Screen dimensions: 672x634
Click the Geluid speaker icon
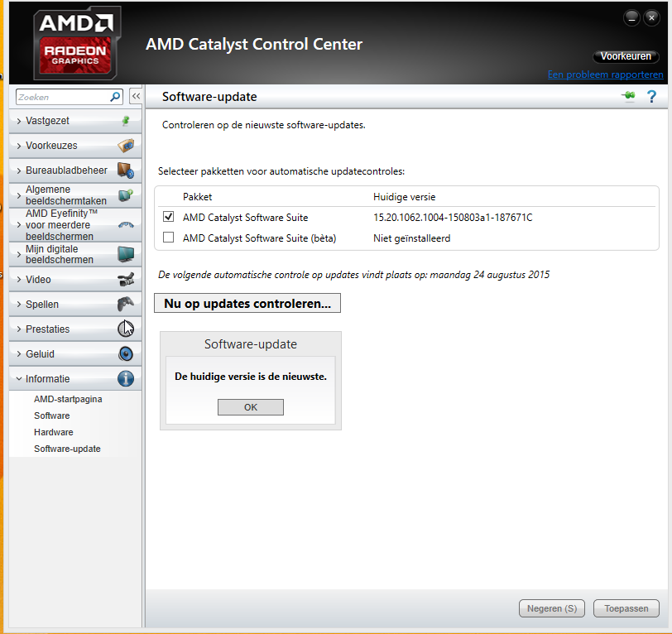tap(126, 353)
